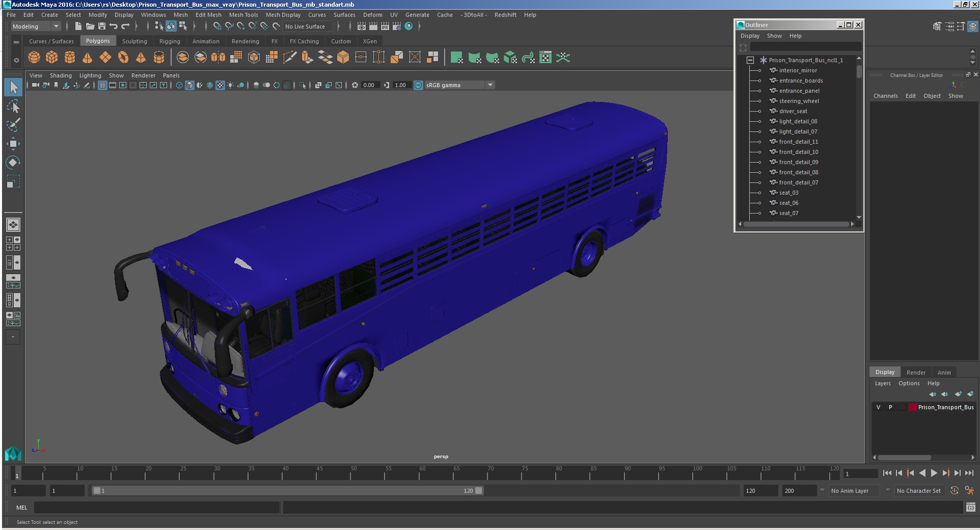Undo last action with arrow icon
The image size is (980, 530).
[114, 26]
